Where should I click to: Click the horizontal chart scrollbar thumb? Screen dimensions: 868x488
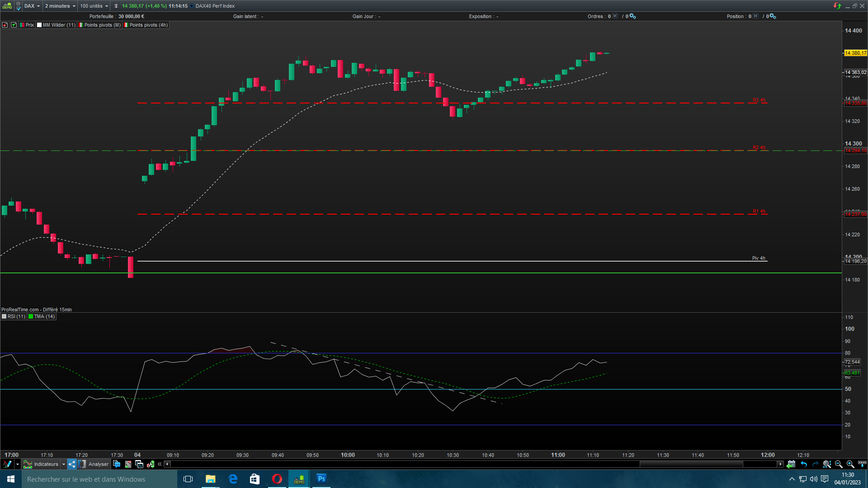click(x=691, y=464)
